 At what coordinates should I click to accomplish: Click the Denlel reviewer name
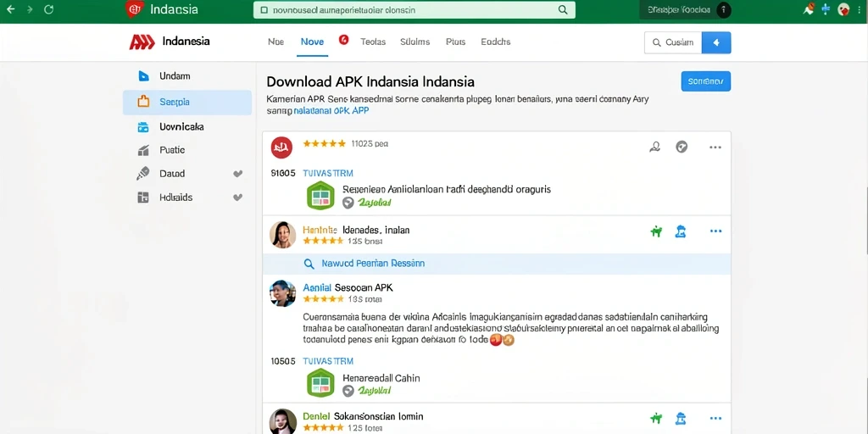[x=317, y=416]
